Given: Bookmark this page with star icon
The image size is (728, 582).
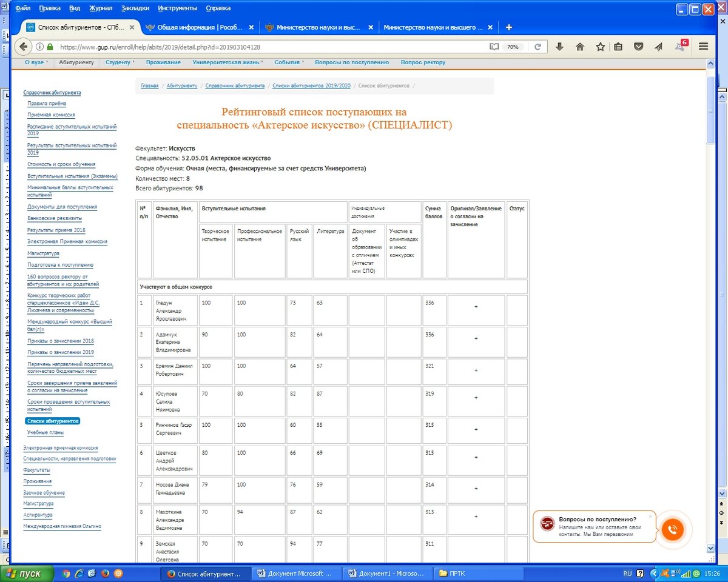Looking at the screenshot, I should [600, 47].
